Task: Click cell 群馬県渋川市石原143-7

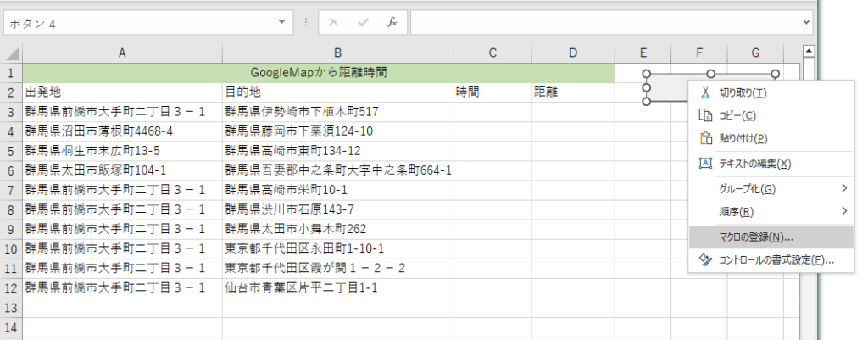Action: pyautogui.click(x=337, y=210)
